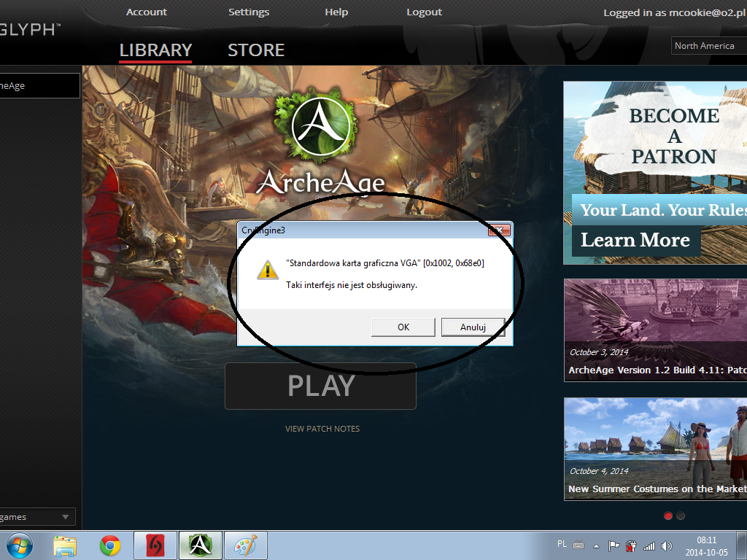Click the October 4, 2014 date text

[x=599, y=471]
